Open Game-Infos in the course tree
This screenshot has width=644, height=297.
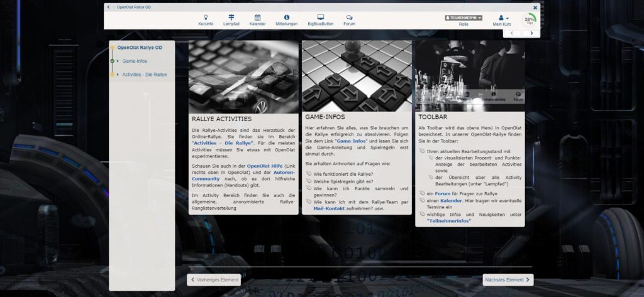(135, 61)
